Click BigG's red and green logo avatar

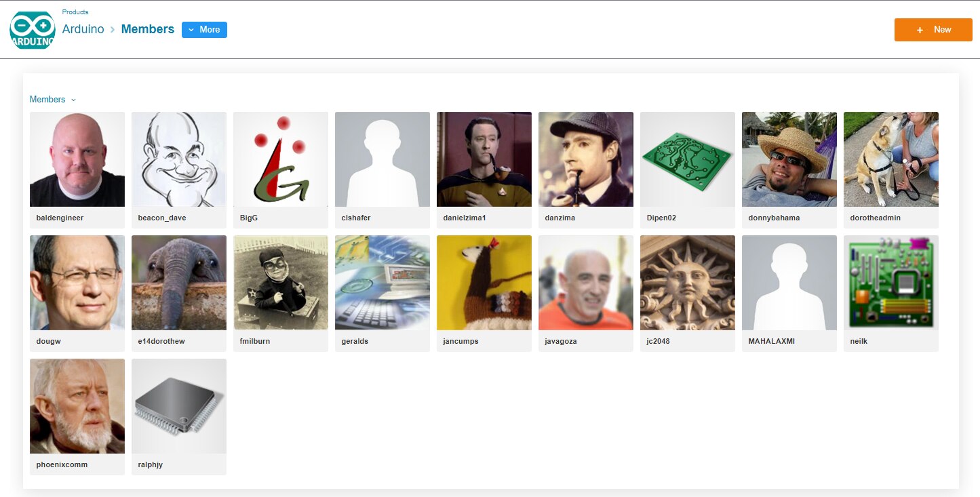point(281,159)
